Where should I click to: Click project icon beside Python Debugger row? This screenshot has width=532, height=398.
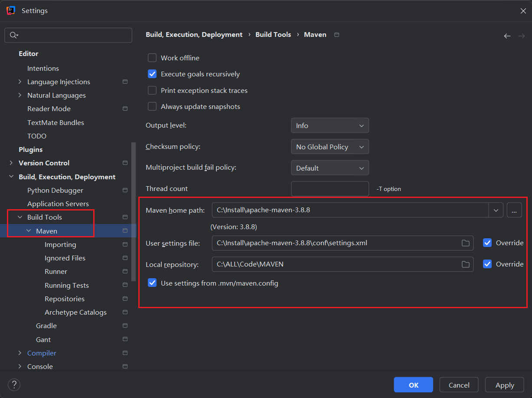coord(125,190)
